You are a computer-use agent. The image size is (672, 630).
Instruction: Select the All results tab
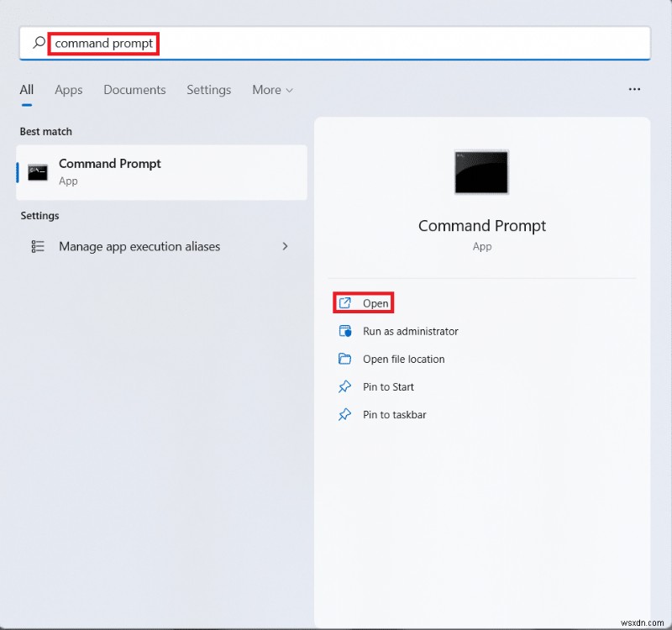[x=26, y=90]
